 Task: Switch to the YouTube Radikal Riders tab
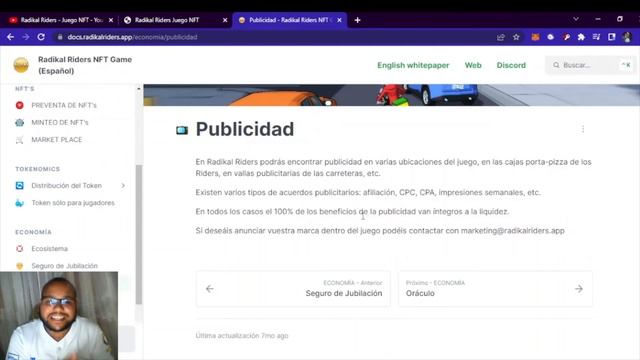tap(61, 20)
